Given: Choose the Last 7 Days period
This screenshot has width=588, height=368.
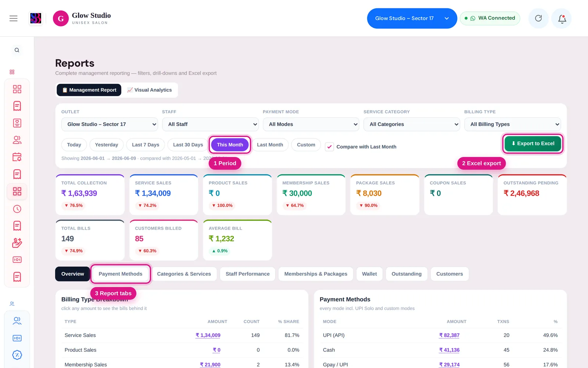Looking at the screenshot, I should pyautogui.click(x=146, y=145).
